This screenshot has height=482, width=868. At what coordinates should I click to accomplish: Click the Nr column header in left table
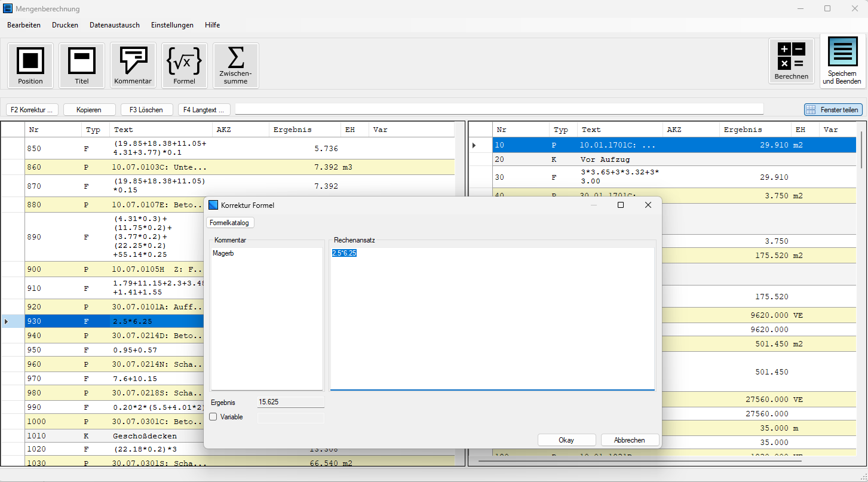click(x=53, y=130)
